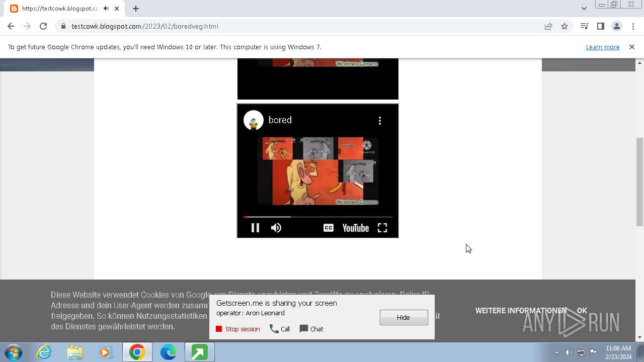The image size is (644, 362).
Task: Click WEITERE INFORMATIONEN in cookie banner
Action: point(521,311)
